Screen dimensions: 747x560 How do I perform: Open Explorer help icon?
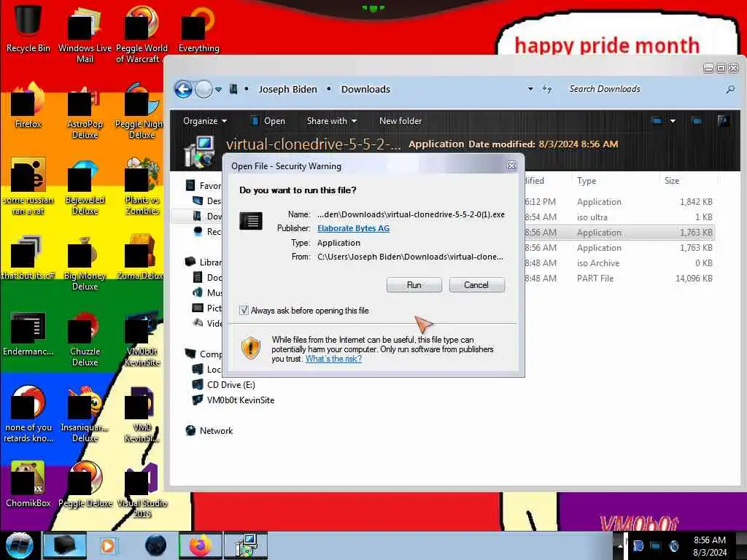click(723, 121)
